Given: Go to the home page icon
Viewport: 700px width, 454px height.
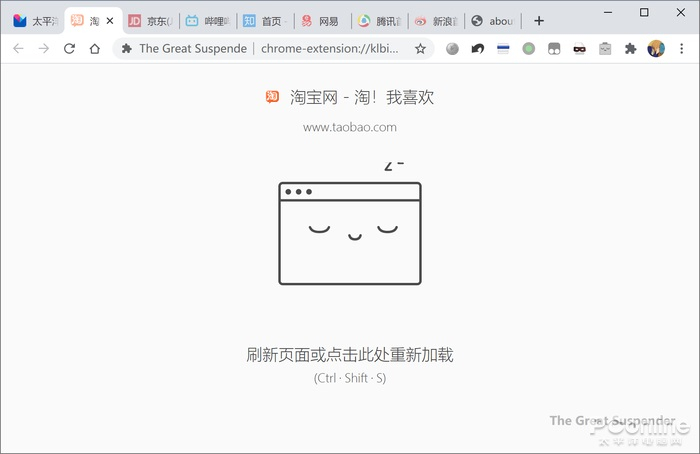Looking at the screenshot, I should click(x=95, y=48).
